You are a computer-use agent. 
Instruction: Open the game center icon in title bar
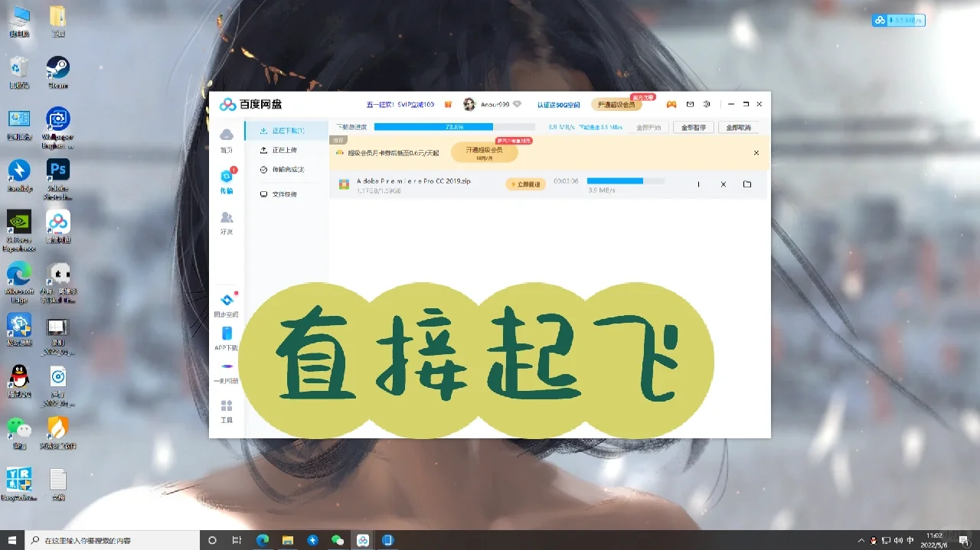[x=671, y=103]
